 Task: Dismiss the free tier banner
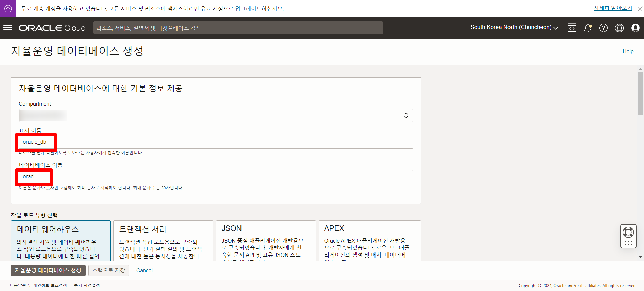640,9
